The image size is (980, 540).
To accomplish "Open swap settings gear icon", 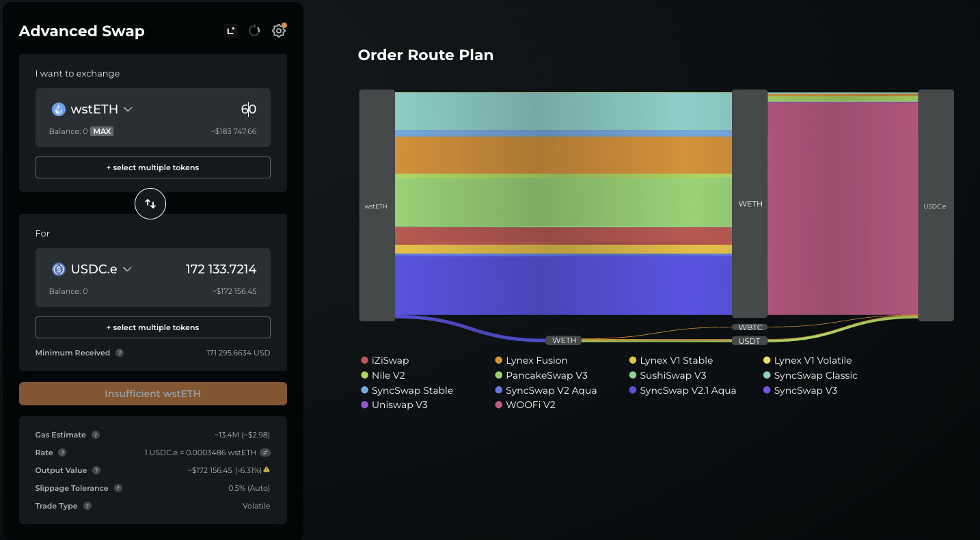I will tap(278, 31).
